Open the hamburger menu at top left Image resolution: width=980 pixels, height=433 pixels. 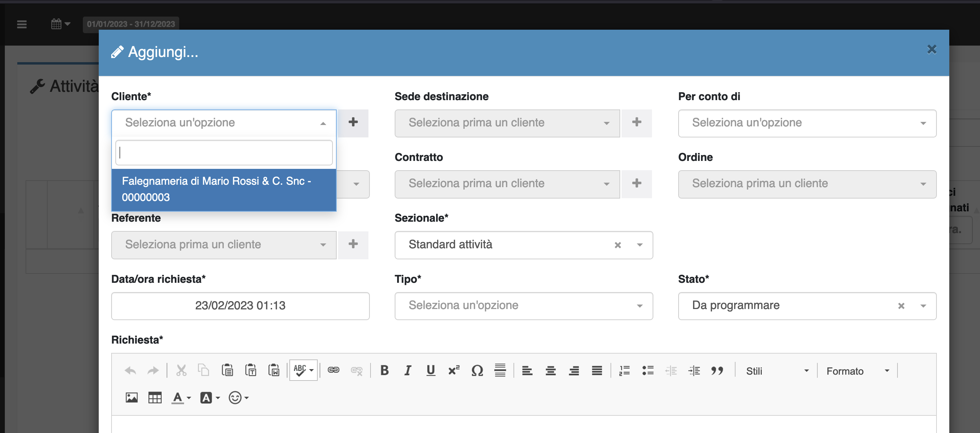pyautogui.click(x=21, y=24)
